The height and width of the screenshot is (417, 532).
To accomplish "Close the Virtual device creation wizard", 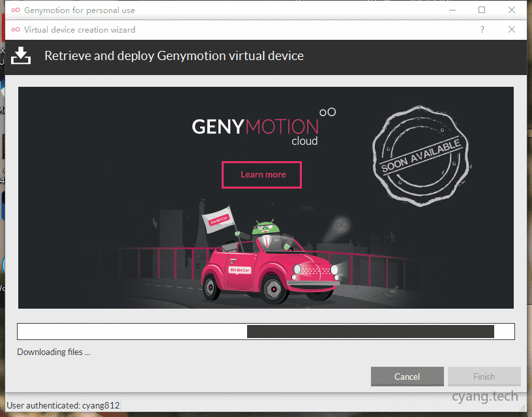I will (x=512, y=30).
